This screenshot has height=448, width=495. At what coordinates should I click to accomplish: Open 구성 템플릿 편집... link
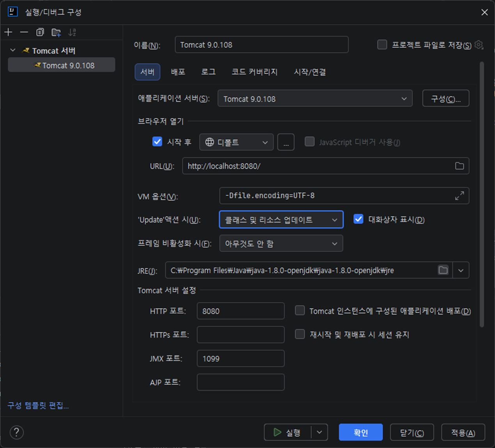[x=38, y=405]
